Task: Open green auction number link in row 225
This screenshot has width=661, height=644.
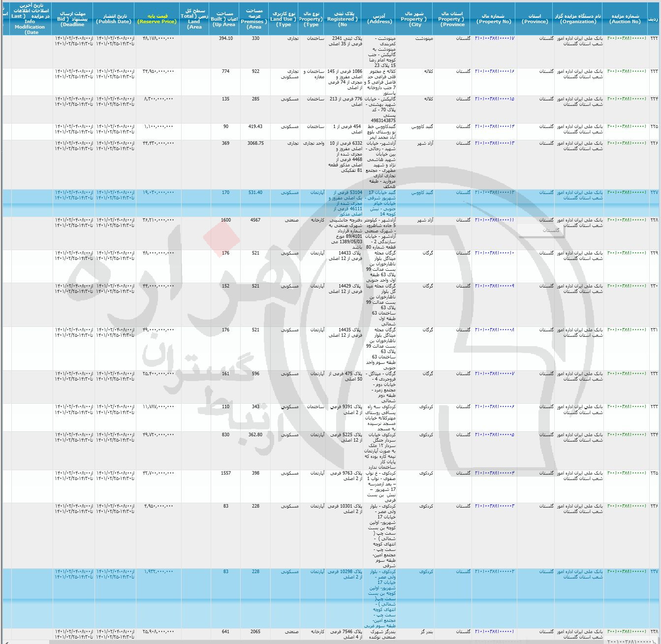Action: click(627, 127)
